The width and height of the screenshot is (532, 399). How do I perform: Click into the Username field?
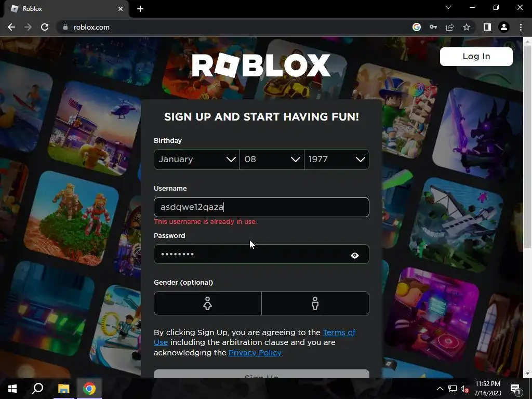261,207
